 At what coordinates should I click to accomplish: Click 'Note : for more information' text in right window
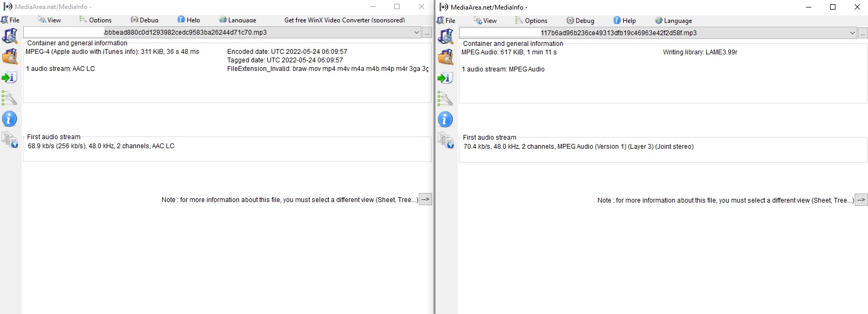(726, 200)
